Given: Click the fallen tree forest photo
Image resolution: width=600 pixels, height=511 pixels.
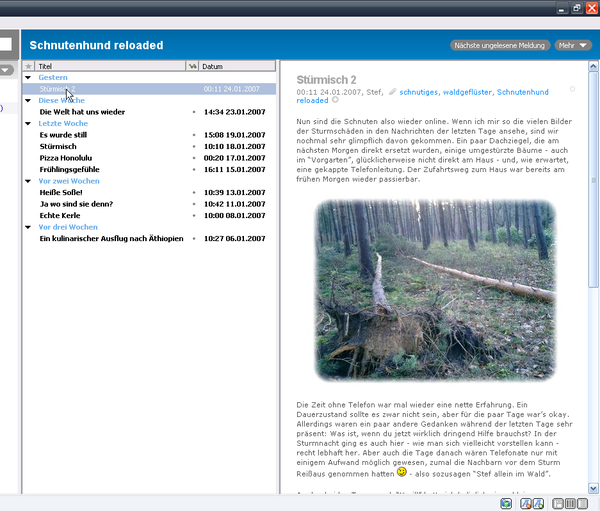Looking at the screenshot, I should pyautogui.click(x=434, y=289).
